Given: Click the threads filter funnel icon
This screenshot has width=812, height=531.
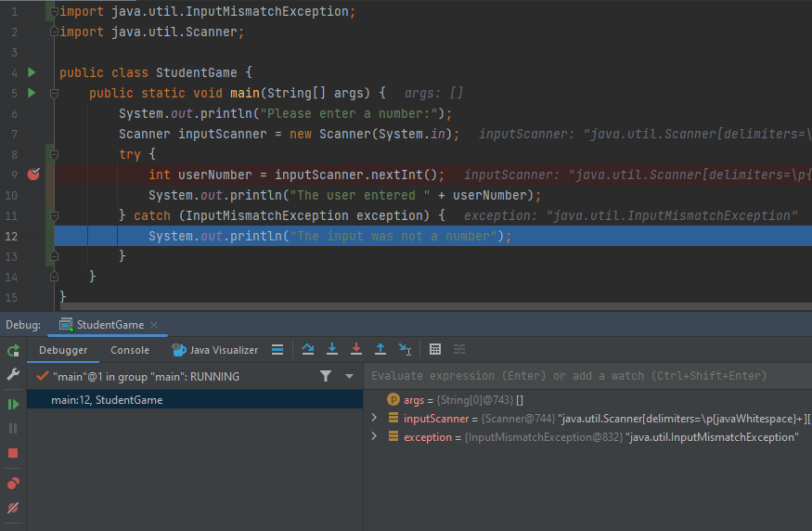Looking at the screenshot, I should point(325,376).
